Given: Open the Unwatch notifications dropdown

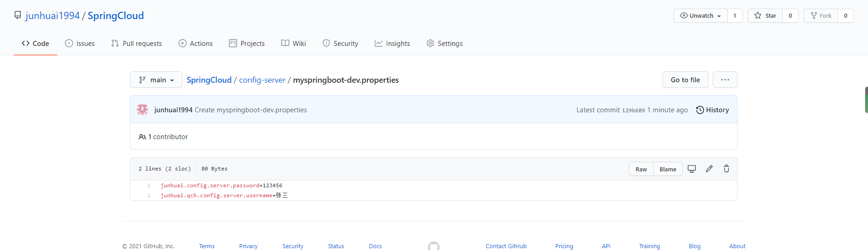Looking at the screenshot, I should (x=700, y=15).
